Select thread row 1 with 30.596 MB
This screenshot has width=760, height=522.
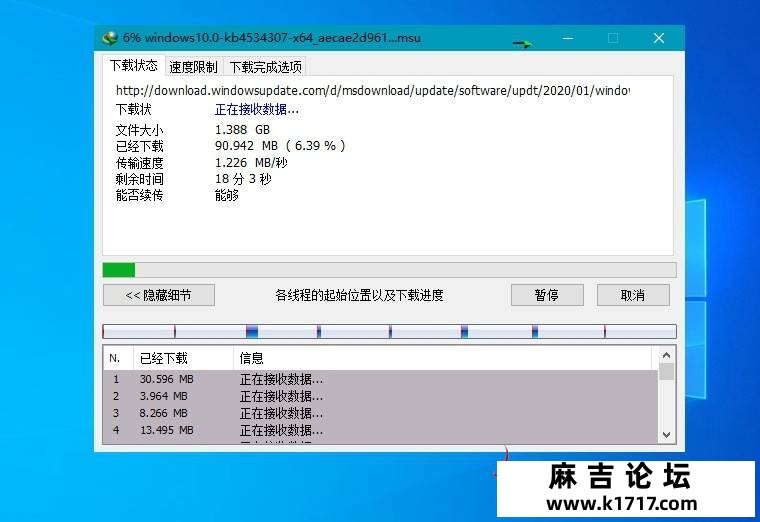click(380, 379)
